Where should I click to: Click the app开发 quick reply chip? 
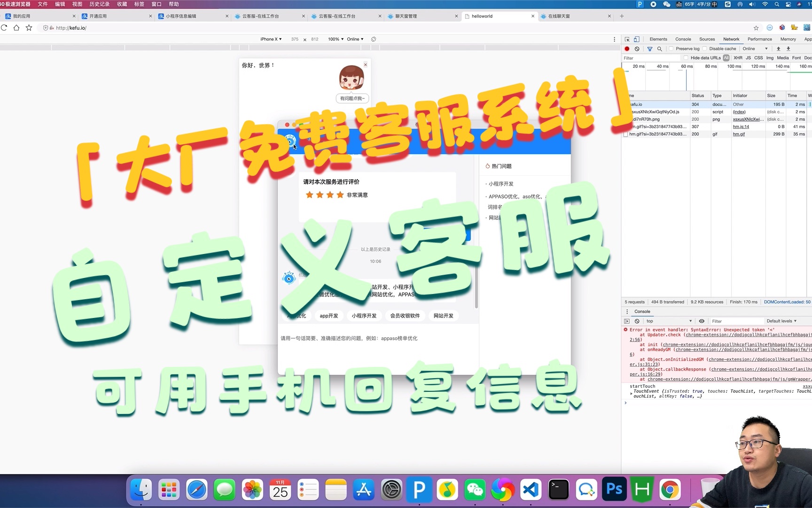(x=329, y=316)
